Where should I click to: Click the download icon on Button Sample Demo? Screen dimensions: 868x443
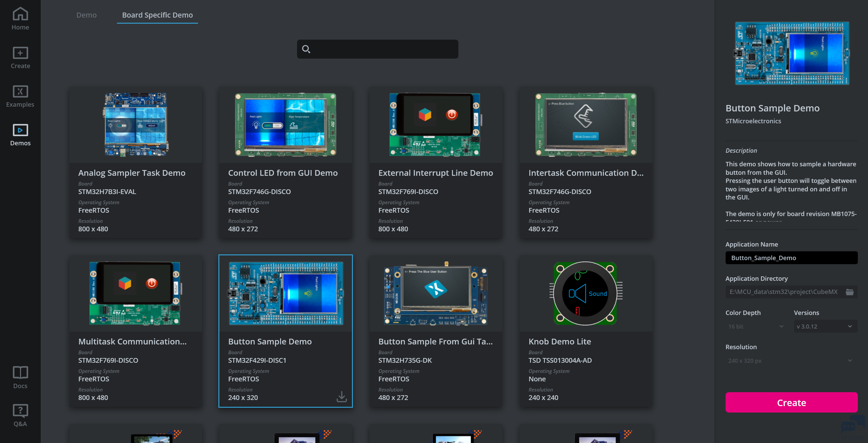click(341, 397)
